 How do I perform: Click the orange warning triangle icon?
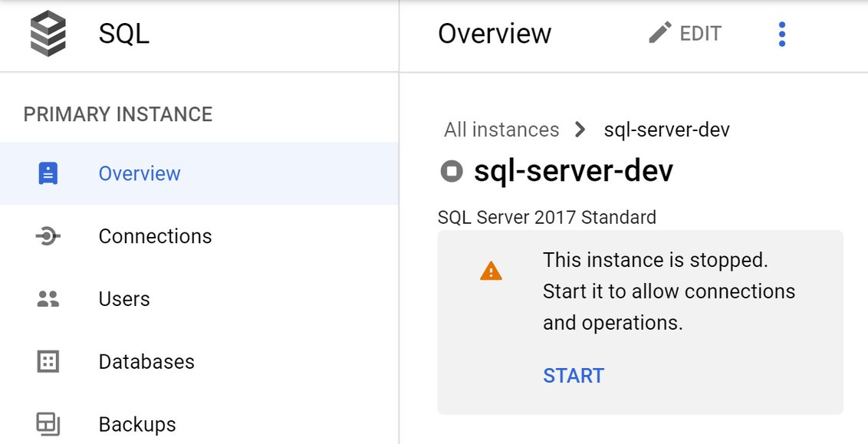(x=491, y=271)
